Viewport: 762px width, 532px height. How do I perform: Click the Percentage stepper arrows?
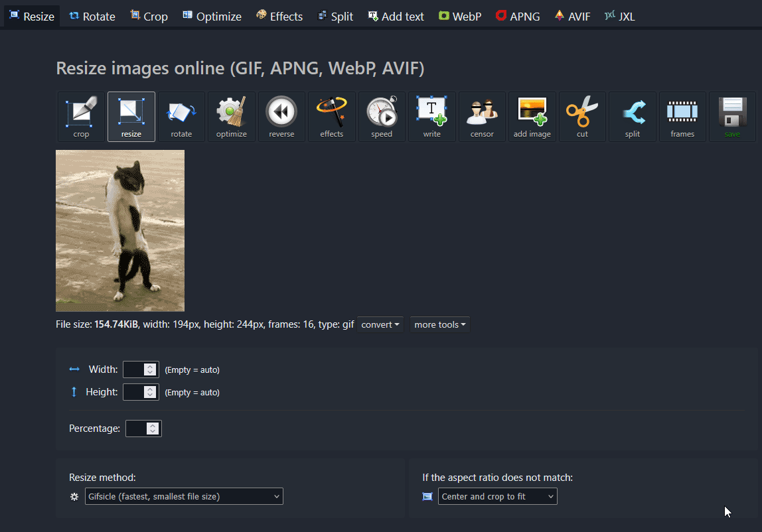[153, 429]
